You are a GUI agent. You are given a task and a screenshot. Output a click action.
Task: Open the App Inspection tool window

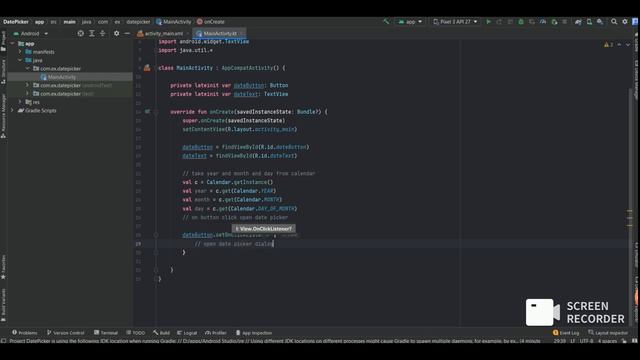(254, 333)
